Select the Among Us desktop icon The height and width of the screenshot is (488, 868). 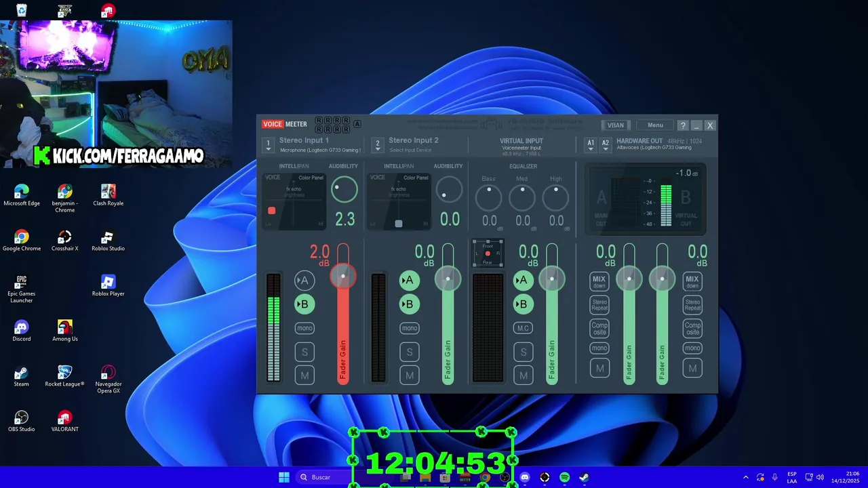[65, 331]
